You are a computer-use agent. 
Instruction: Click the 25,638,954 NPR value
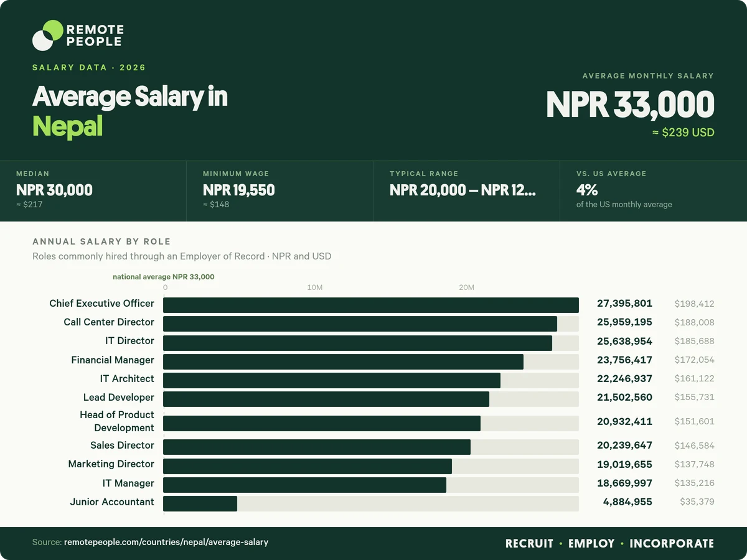pyautogui.click(x=624, y=341)
